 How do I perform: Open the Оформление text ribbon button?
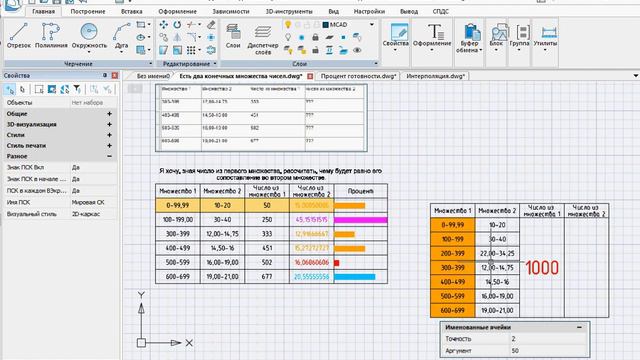tap(432, 36)
